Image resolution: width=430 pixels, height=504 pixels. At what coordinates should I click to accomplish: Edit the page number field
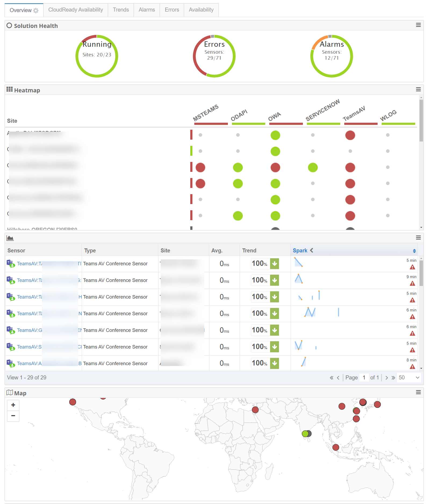(364, 378)
